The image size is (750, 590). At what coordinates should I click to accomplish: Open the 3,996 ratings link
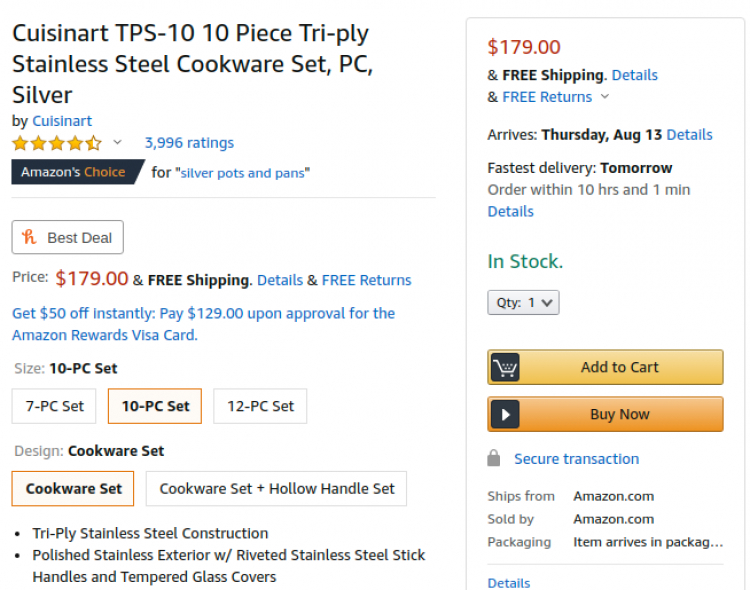pos(189,143)
